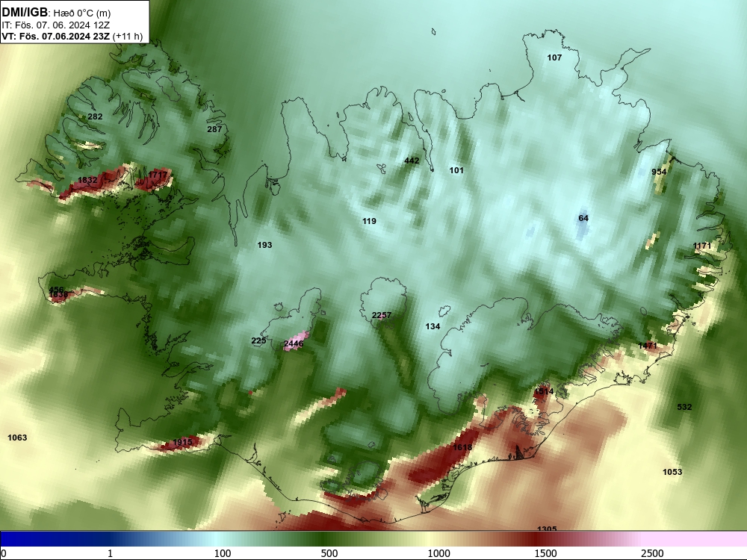
Task: Click the 1514 value on dark red area
Action: 544,391
